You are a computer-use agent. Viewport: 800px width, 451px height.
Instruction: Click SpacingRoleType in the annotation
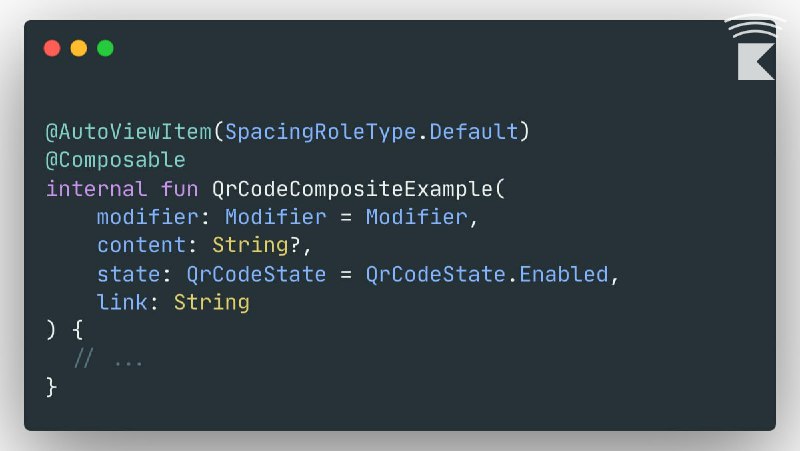pyautogui.click(x=320, y=132)
